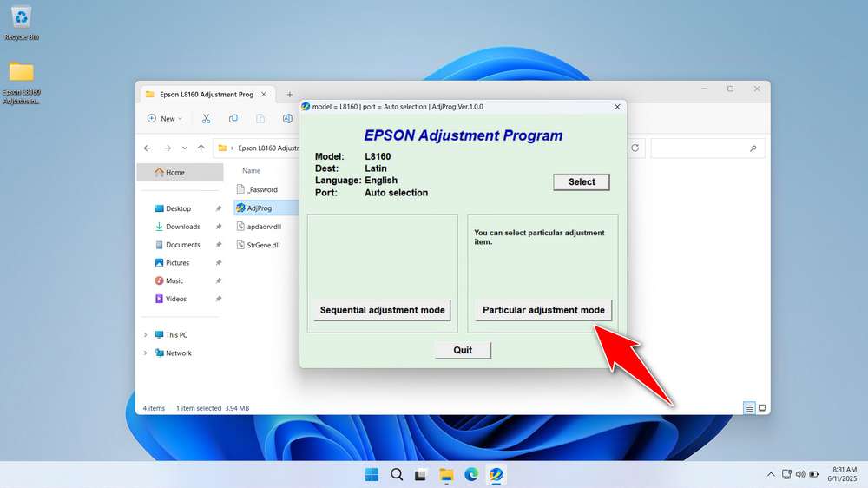This screenshot has height=488, width=868.
Task: Open Pictures in the navigation pane
Action: (x=177, y=262)
